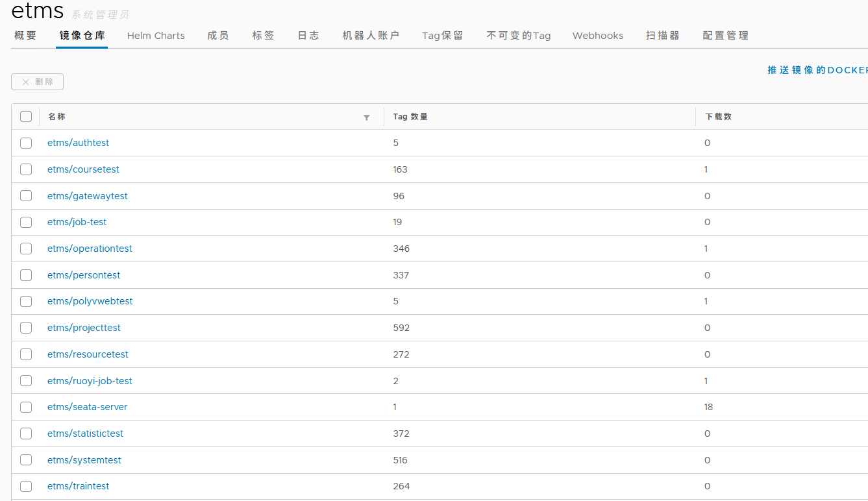Check the etms/traintest row checkbox
The height and width of the screenshot is (501, 868).
point(26,486)
